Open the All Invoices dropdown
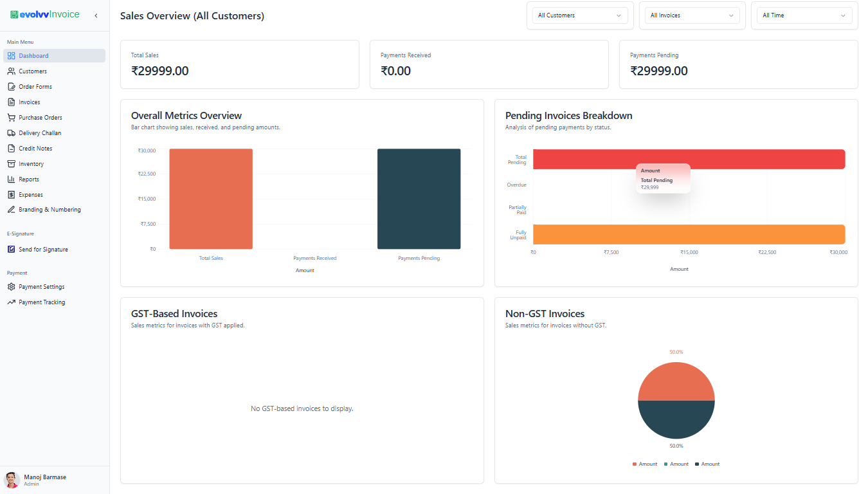The image size is (868, 494). pyautogui.click(x=692, y=15)
